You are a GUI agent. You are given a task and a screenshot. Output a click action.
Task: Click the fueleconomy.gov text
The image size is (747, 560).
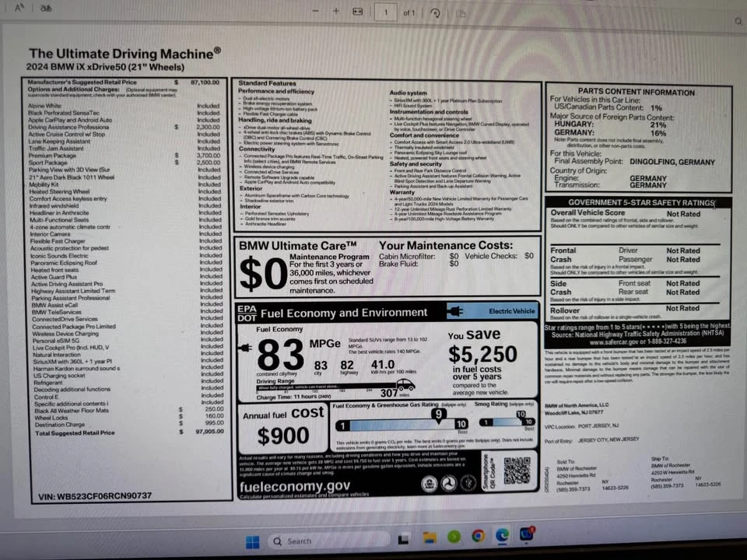(295, 486)
